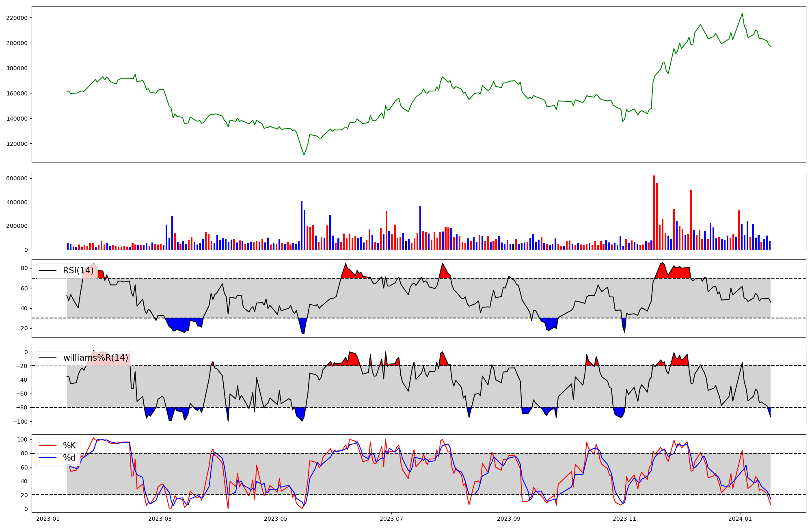Click the 600000 volume axis tick label
The height and width of the screenshot is (528, 812).
[x=17, y=178]
